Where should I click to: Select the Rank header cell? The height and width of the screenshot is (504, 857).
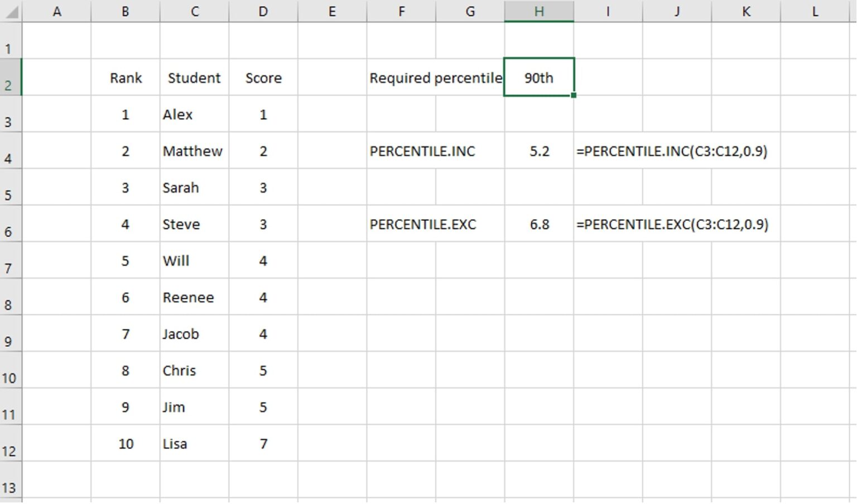[126, 78]
